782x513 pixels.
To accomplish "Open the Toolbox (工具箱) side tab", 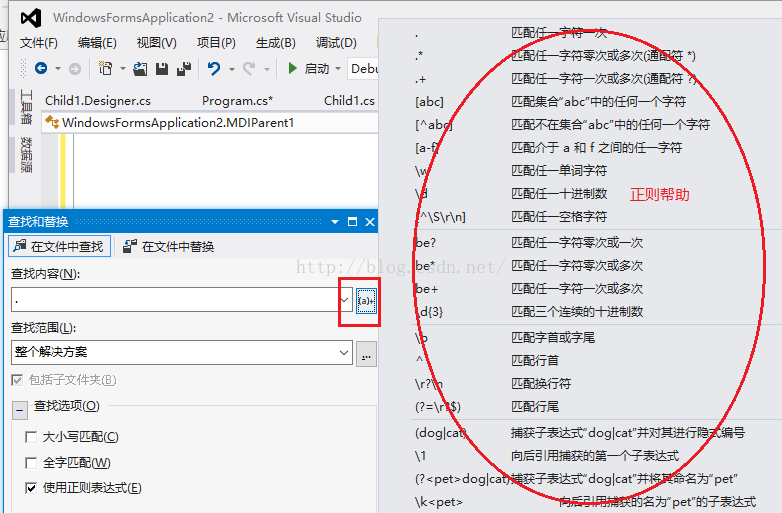I will coord(26,107).
